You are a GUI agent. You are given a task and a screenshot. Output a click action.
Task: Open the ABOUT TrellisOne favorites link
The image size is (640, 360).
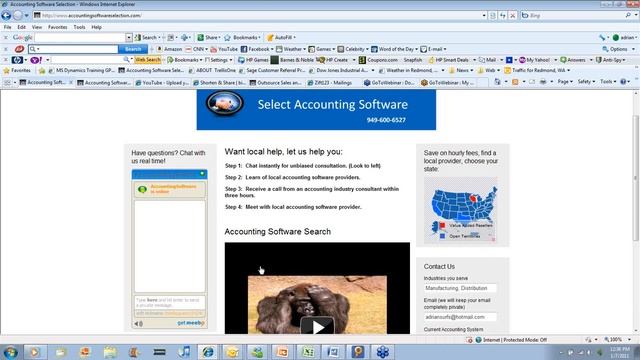(x=211, y=70)
